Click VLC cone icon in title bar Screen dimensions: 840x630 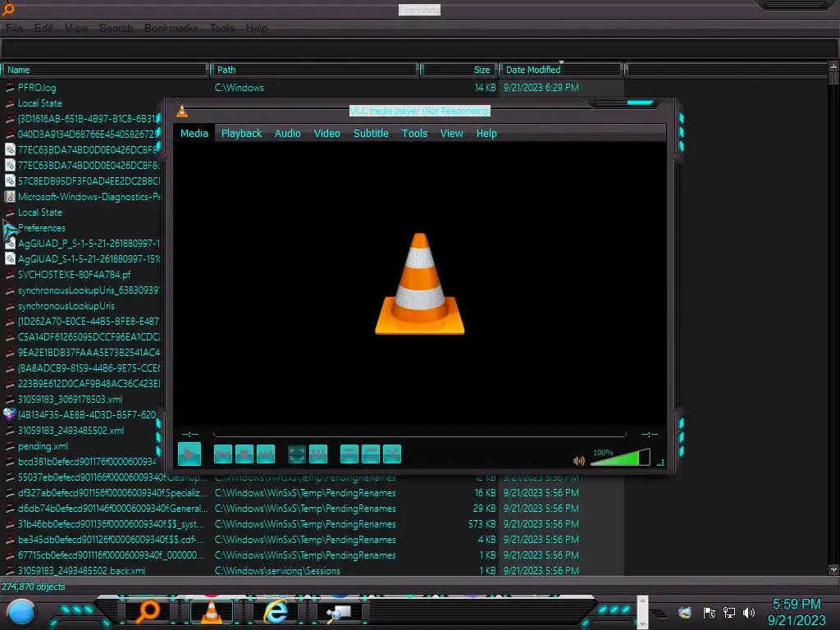tap(182, 111)
